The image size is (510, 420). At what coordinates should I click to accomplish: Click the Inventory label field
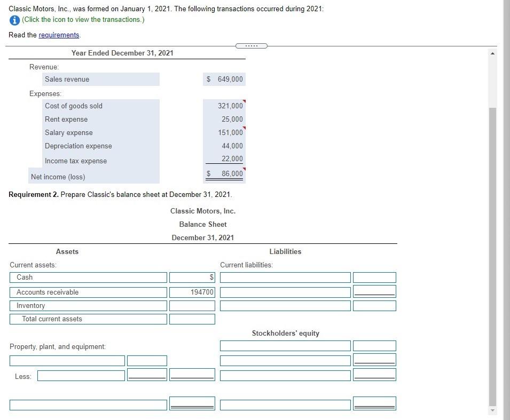88,306
